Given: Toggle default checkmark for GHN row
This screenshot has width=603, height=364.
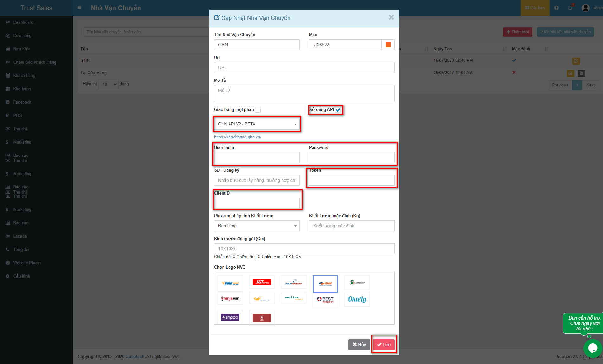Looking at the screenshot, I should click(x=514, y=60).
